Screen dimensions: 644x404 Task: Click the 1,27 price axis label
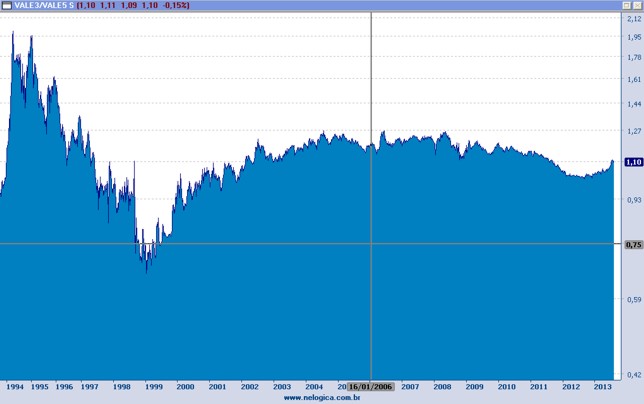coord(632,131)
